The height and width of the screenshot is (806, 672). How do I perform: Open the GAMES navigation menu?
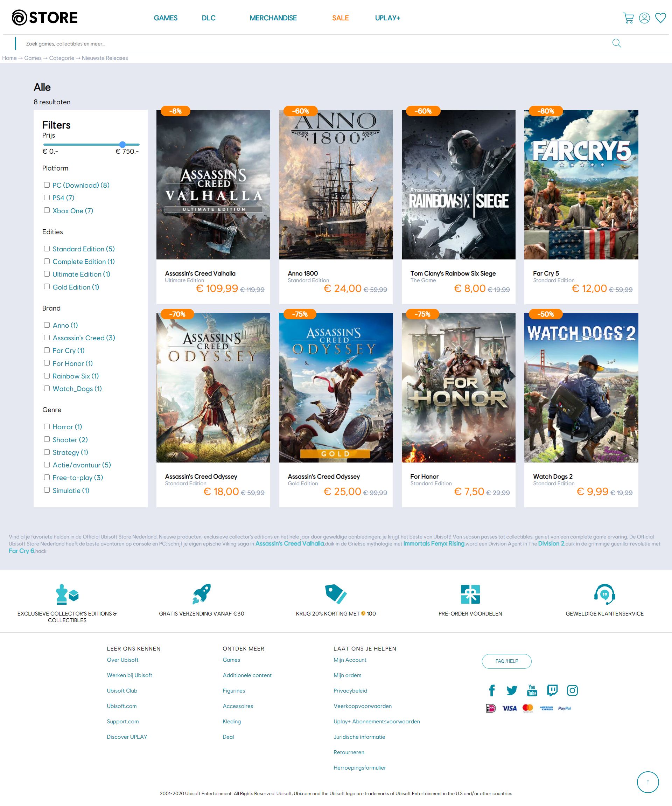click(x=165, y=18)
